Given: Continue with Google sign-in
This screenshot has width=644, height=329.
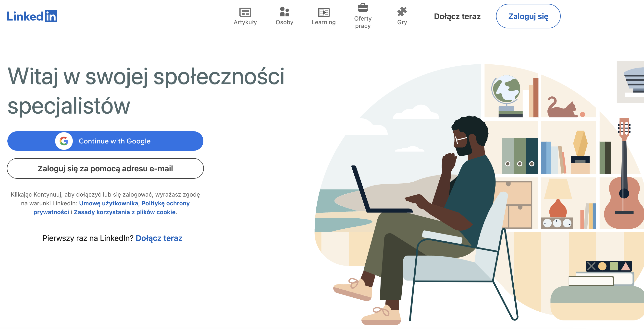Looking at the screenshot, I should click(105, 141).
